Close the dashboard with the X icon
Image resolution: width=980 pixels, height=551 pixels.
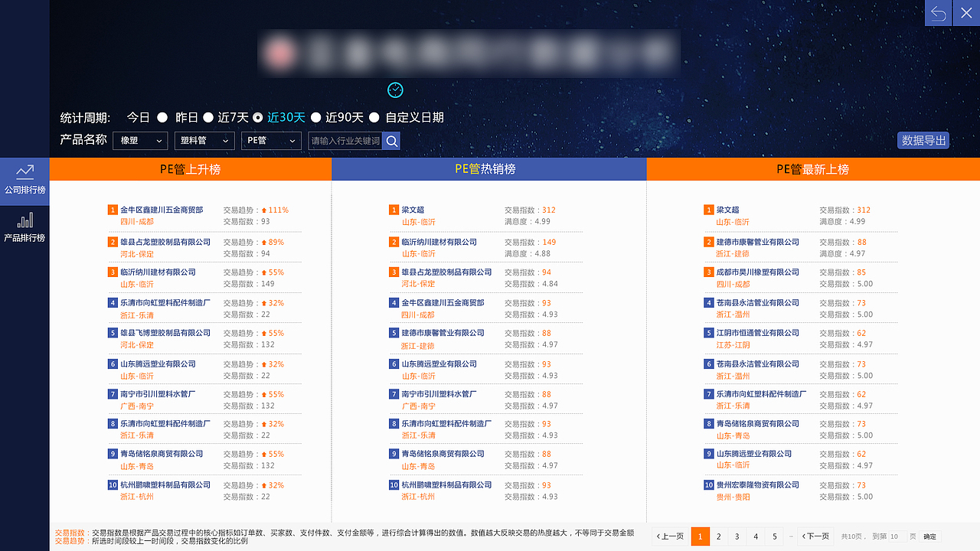(x=965, y=13)
